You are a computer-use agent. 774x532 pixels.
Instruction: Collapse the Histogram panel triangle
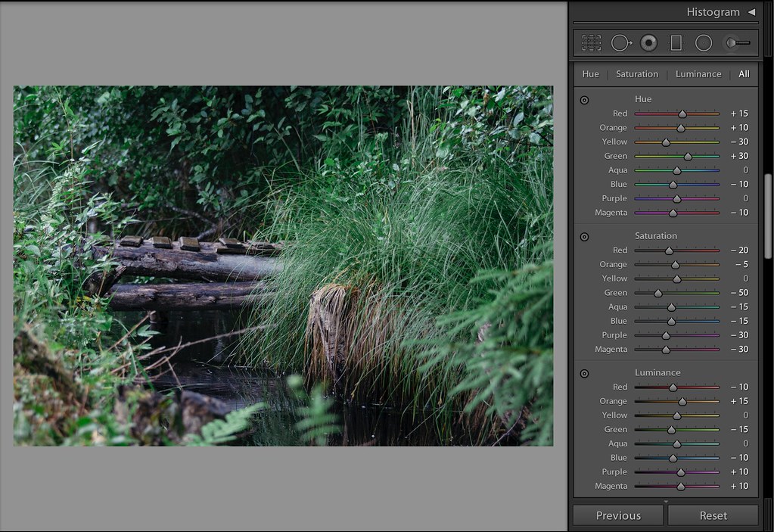pos(751,12)
